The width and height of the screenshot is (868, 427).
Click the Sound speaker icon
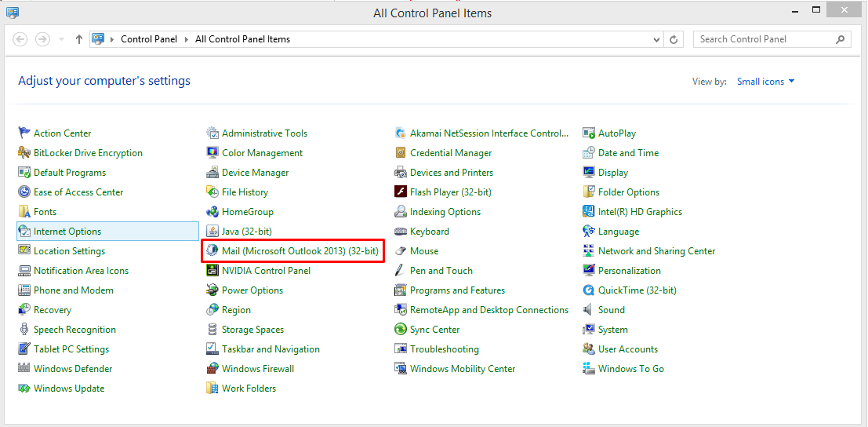(x=589, y=310)
